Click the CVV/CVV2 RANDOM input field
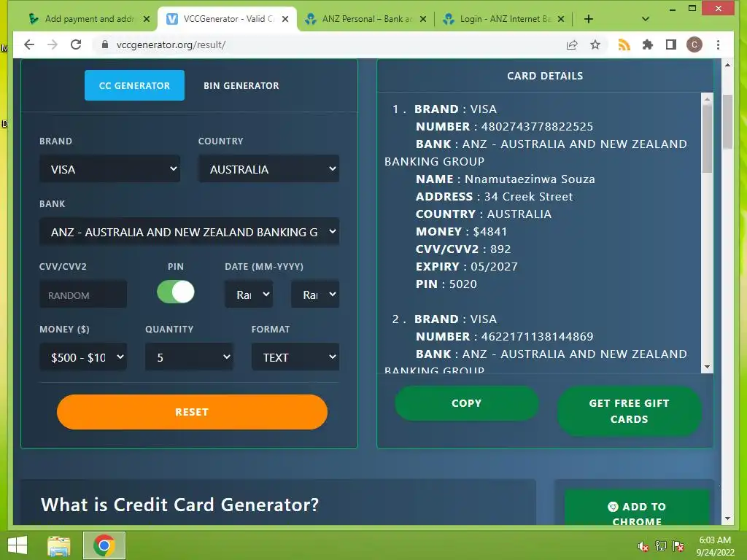This screenshot has width=747, height=560. (x=83, y=295)
